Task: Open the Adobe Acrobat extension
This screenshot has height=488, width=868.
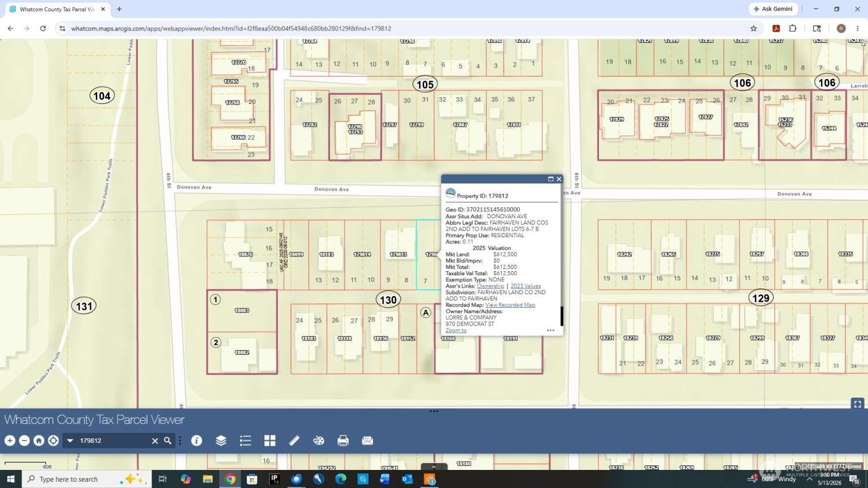Action: pos(776,28)
